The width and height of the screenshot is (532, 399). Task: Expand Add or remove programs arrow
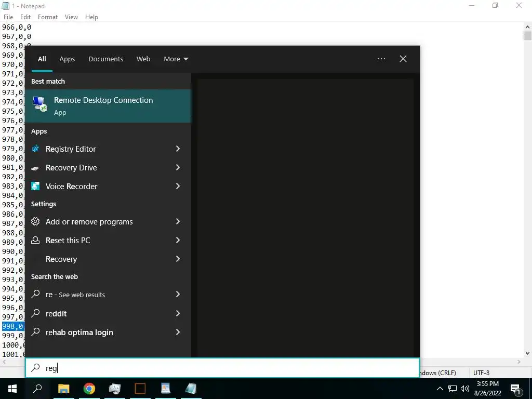(x=178, y=221)
